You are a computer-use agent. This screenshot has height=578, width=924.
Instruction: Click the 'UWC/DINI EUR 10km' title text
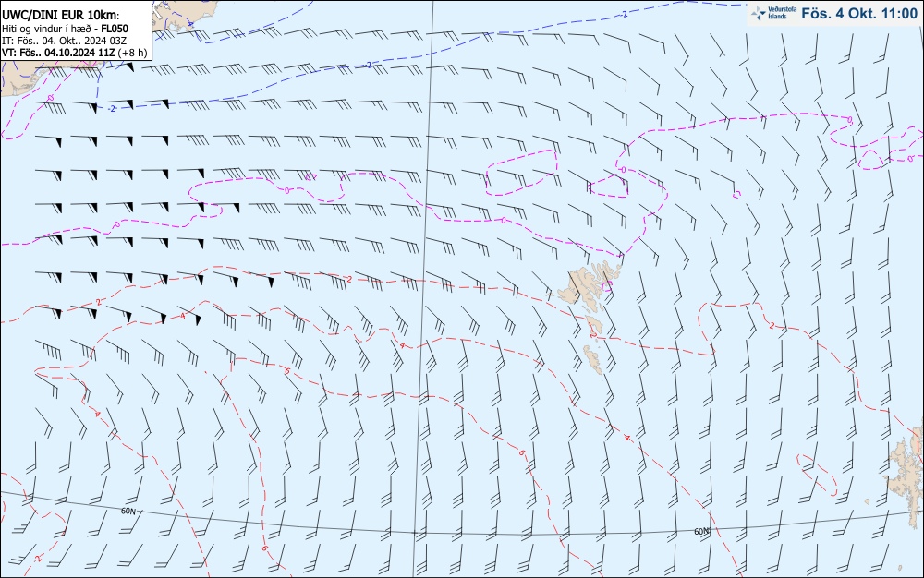coord(60,16)
